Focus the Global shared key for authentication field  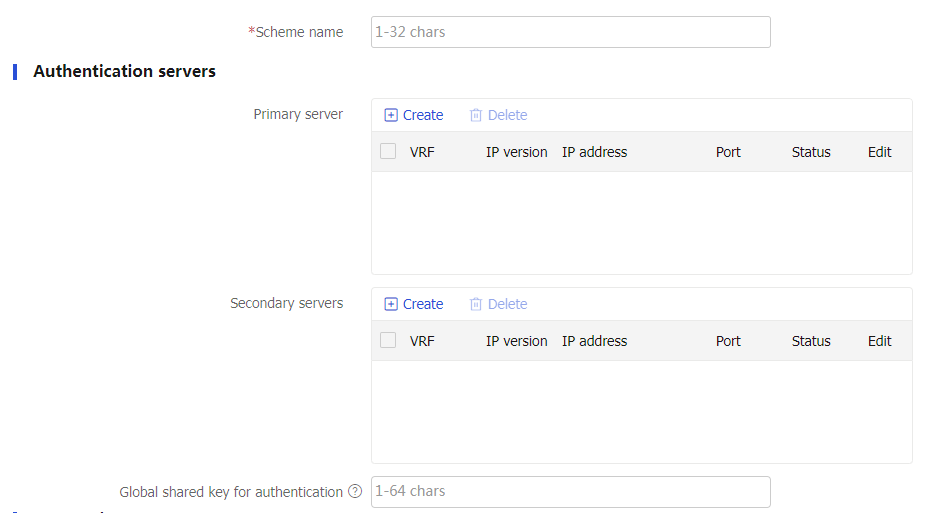click(571, 492)
